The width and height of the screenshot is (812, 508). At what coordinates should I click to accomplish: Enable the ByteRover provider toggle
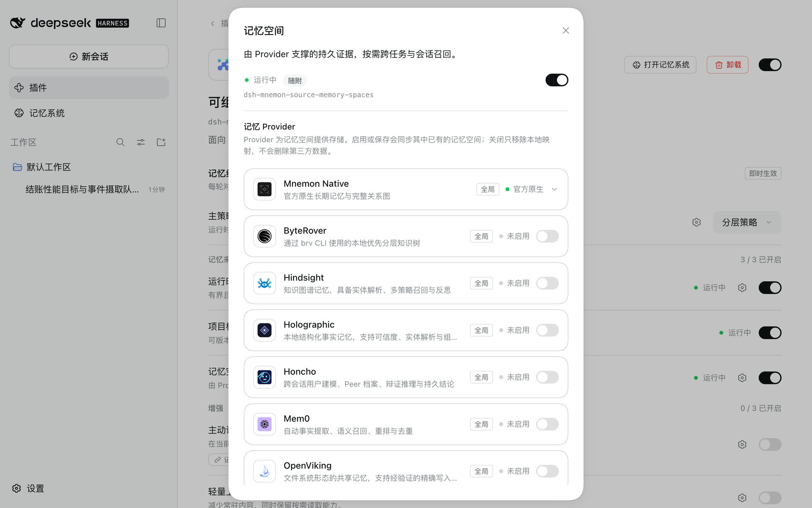pos(547,236)
